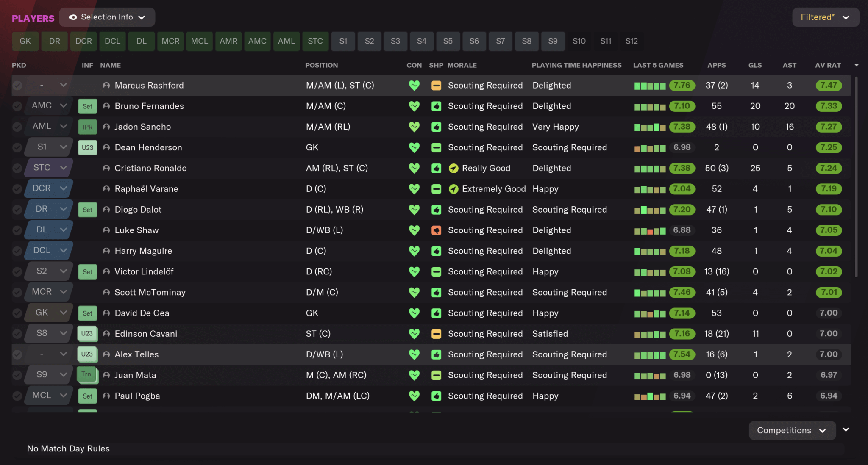Click Cristiano Ronaldo's morale status icon

[x=453, y=169]
